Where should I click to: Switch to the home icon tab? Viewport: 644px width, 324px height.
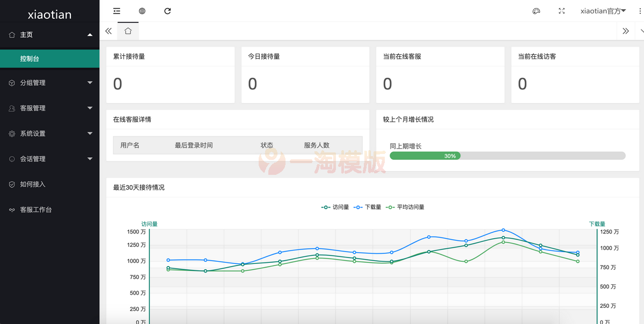[x=128, y=31]
